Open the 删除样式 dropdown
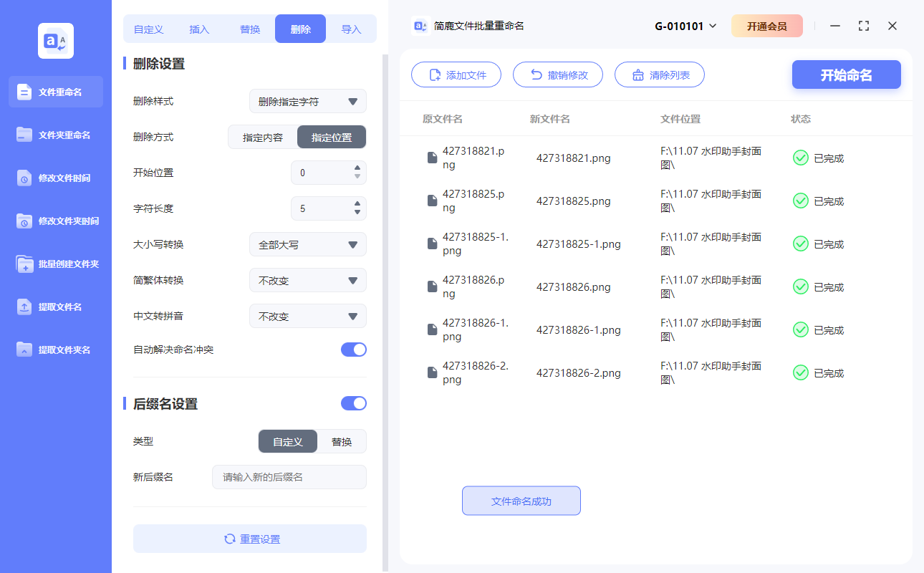This screenshot has height=573, width=924. (307, 101)
